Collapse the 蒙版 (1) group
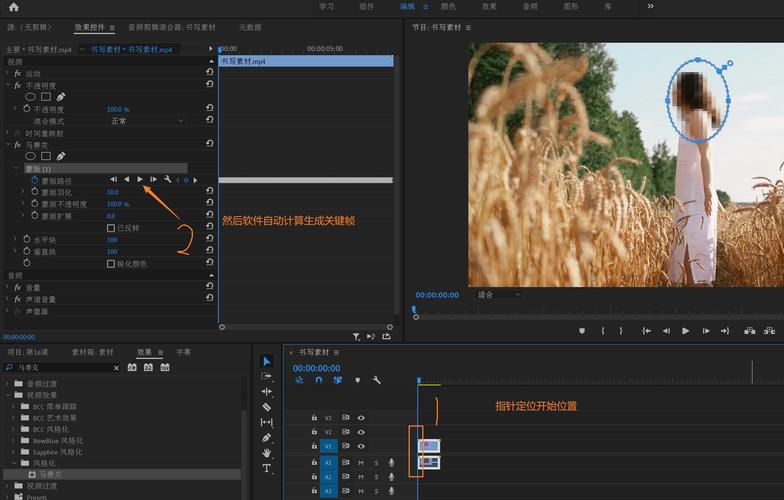This screenshot has height=500, width=784. pyautogui.click(x=16, y=168)
